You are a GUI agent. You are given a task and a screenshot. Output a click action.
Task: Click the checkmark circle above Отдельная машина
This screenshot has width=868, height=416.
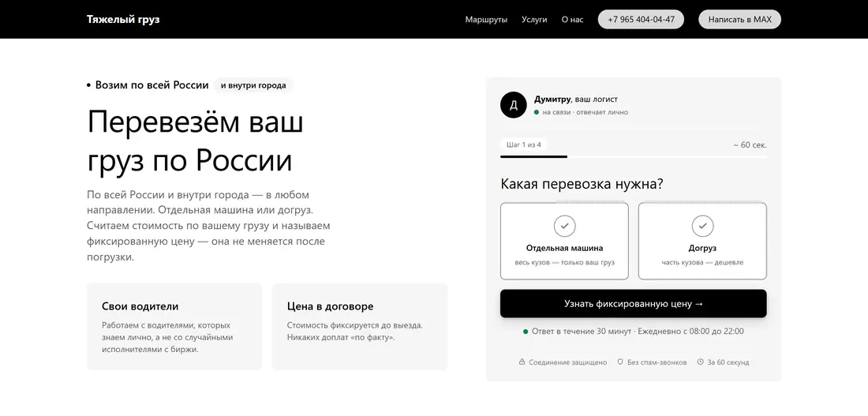coord(565,226)
